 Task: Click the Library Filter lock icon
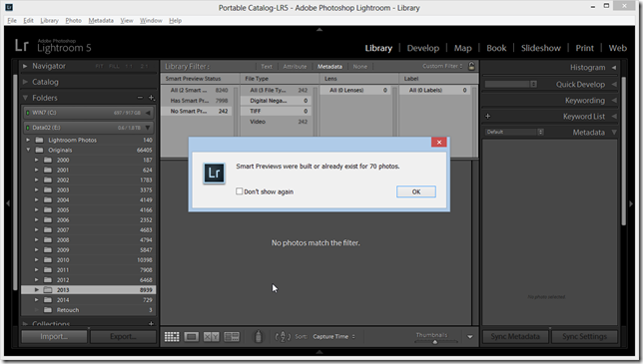point(471,66)
